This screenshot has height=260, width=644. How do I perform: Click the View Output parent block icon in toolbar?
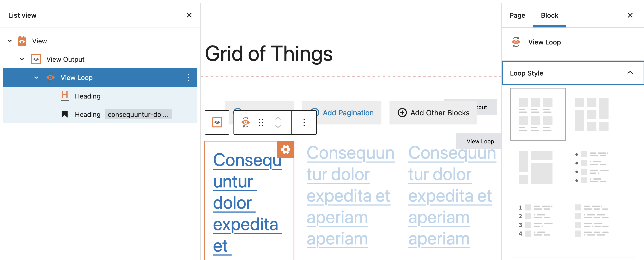(x=217, y=122)
